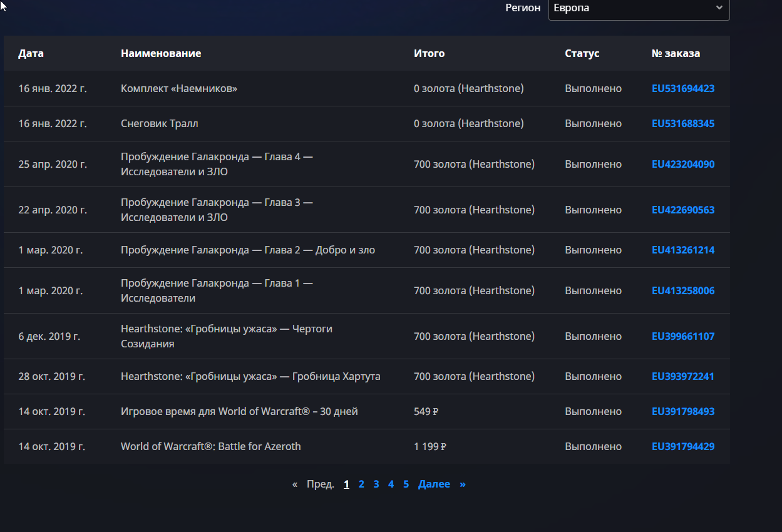Viewport: 782px width, 532px height.
Task: Click the date 25 апр. 2020 г.
Action: pyautogui.click(x=53, y=165)
